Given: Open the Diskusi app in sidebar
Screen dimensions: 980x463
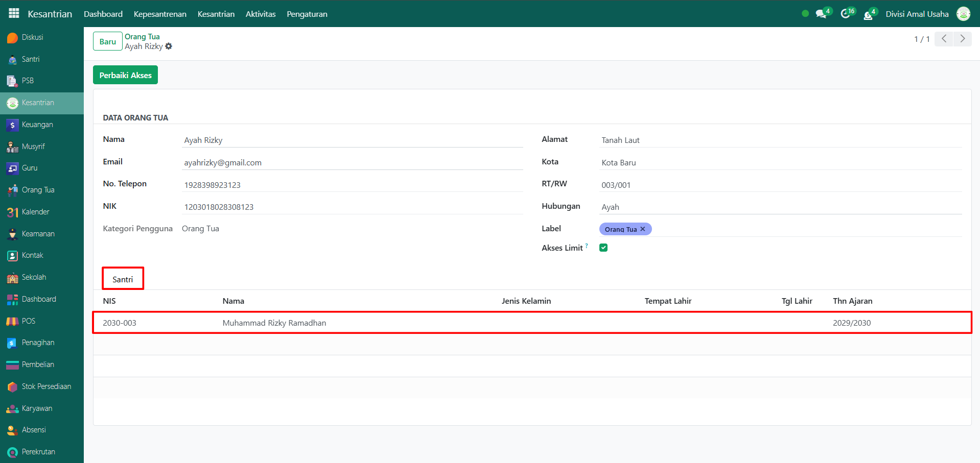Looking at the screenshot, I should 32,37.
